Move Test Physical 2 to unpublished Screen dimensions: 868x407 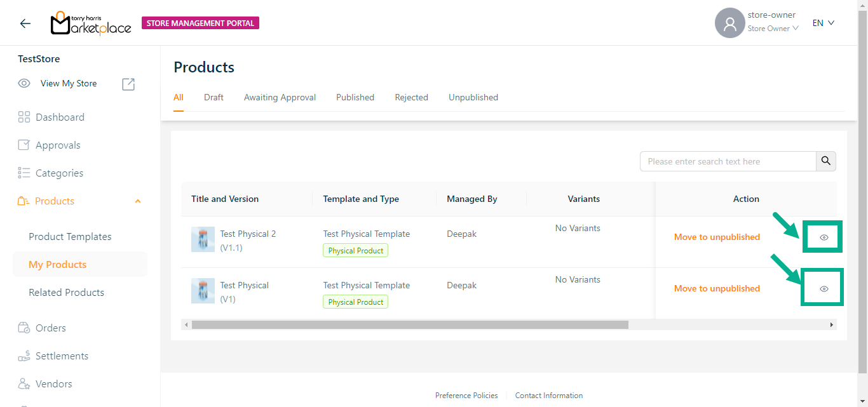tap(717, 237)
